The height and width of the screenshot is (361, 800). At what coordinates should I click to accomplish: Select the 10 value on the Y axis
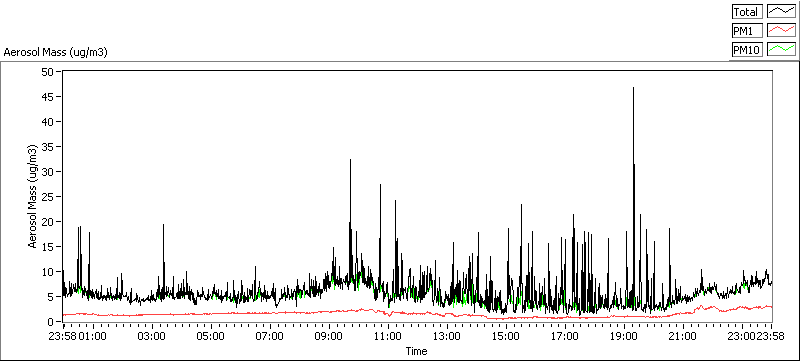[x=48, y=271]
